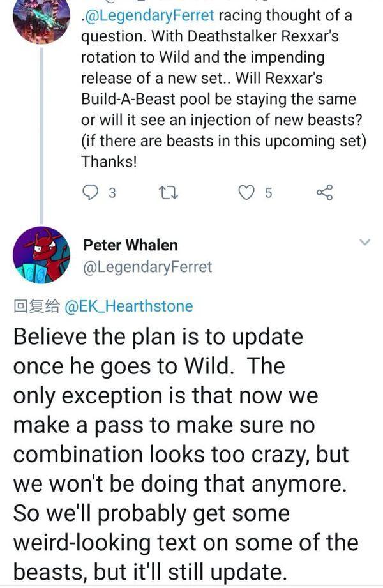This screenshot has height=588, width=383.
Task: Click the @LegendaryFerret handle under Peter Whalen
Action: click(x=147, y=266)
